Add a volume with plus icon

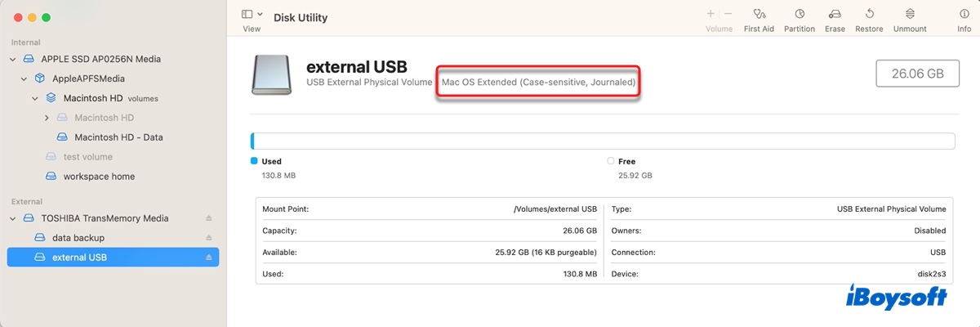[x=710, y=14]
